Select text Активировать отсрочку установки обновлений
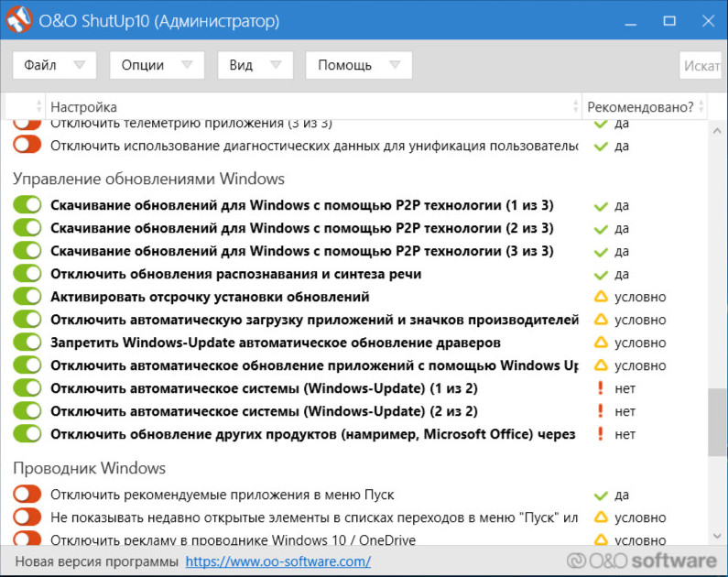 [x=210, y=297]
